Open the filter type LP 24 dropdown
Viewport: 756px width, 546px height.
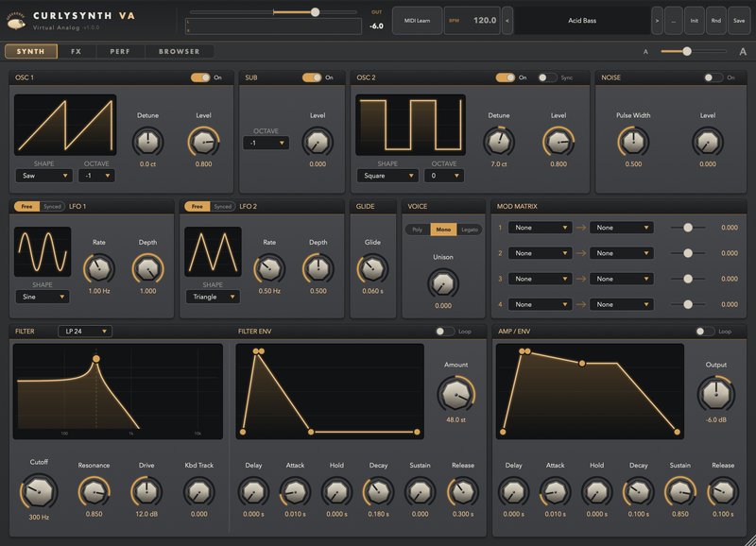point(85,332)
